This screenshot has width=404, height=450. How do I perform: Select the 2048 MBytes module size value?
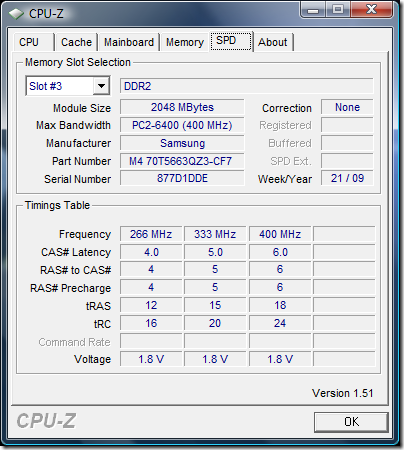[x=182, y=107]
